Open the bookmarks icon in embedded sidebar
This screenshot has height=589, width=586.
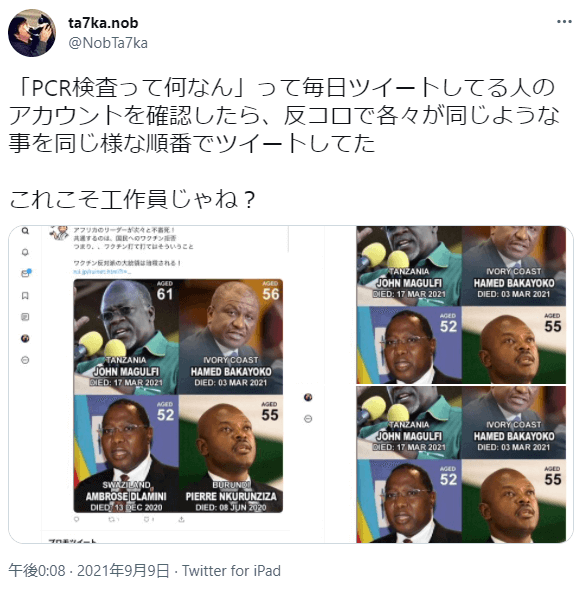pyautogui.click(x=25, y=296)
